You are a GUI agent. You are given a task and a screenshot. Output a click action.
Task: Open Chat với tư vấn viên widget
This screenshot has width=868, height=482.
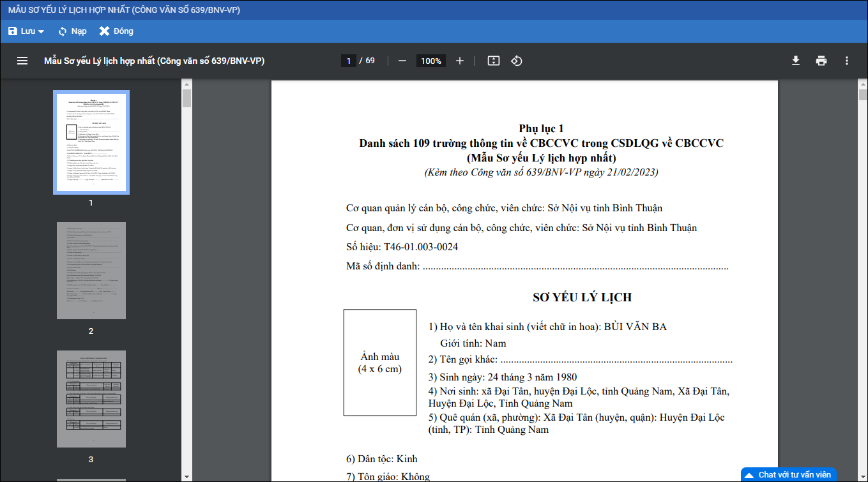pyautogui.click(x=788, y=475)
